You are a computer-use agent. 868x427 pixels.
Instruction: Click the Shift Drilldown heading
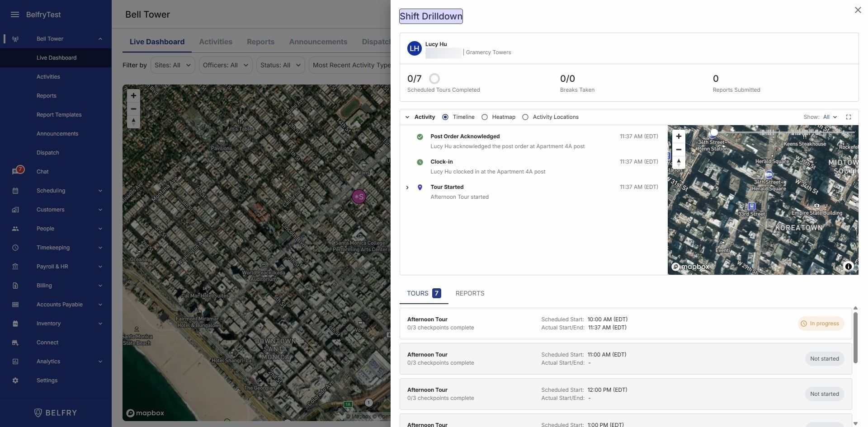click(431, 16)
